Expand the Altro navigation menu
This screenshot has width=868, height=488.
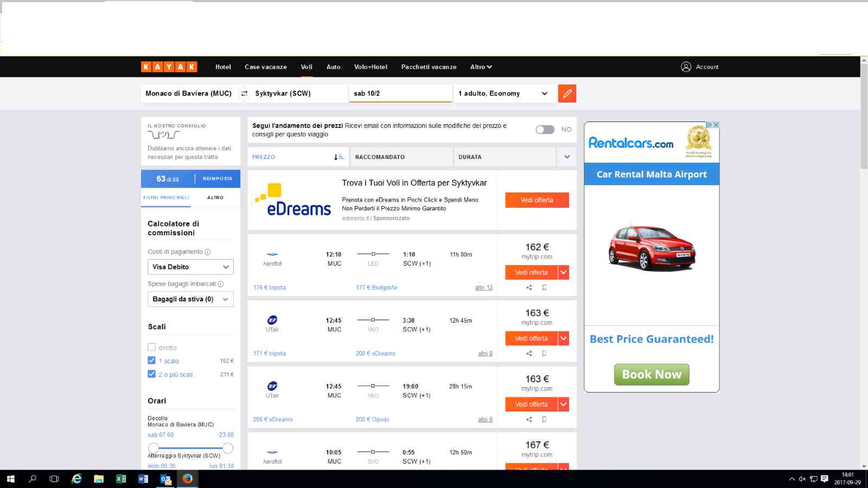click(481, 67)
